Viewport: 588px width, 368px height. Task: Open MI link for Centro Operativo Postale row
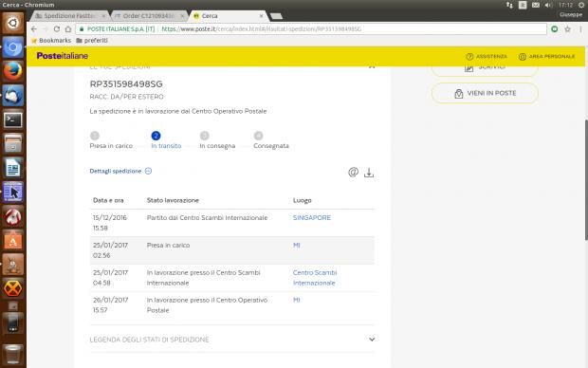click(296, 300)
